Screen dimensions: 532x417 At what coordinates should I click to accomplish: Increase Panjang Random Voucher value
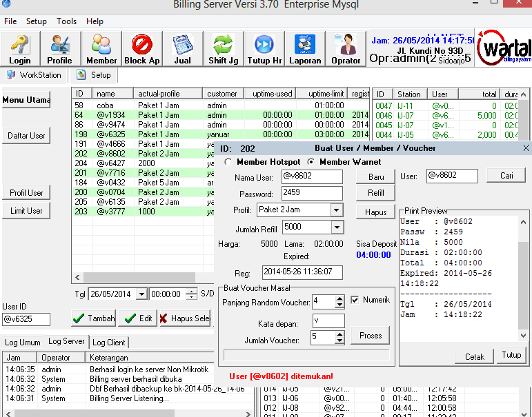point(339,298)
